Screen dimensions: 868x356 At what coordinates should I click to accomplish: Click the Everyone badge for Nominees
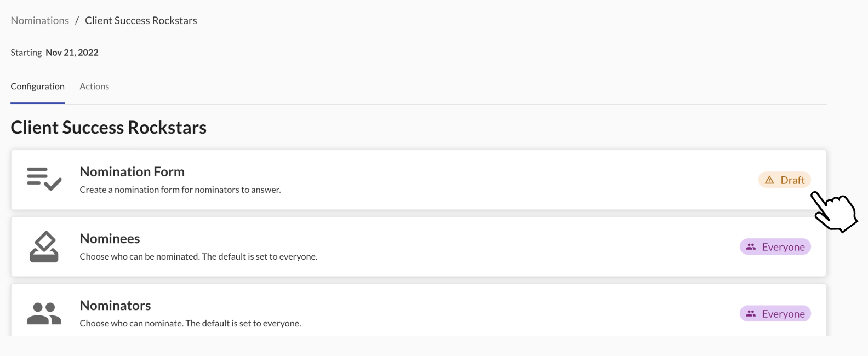click(x=775, y=247)
